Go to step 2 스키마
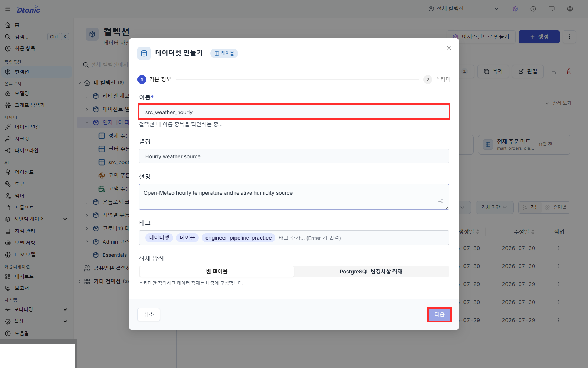 point(437,79)
